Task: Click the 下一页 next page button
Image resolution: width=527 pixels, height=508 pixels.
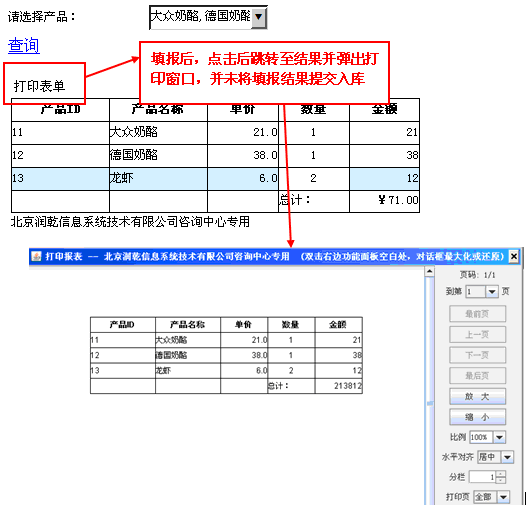Action: point(477,355)
